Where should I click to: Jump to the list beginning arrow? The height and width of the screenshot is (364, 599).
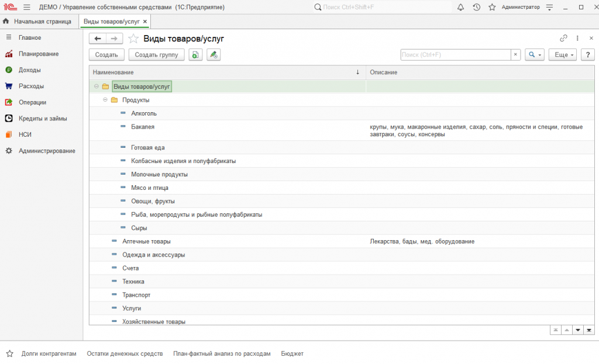pyautogui.click(x=556, y=330)
